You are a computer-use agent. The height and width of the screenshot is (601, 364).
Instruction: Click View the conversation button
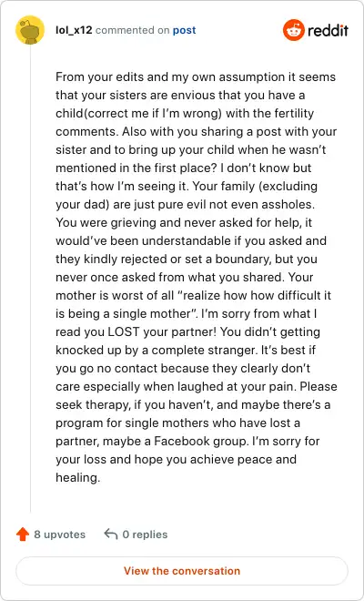click(x=182, y=570)
